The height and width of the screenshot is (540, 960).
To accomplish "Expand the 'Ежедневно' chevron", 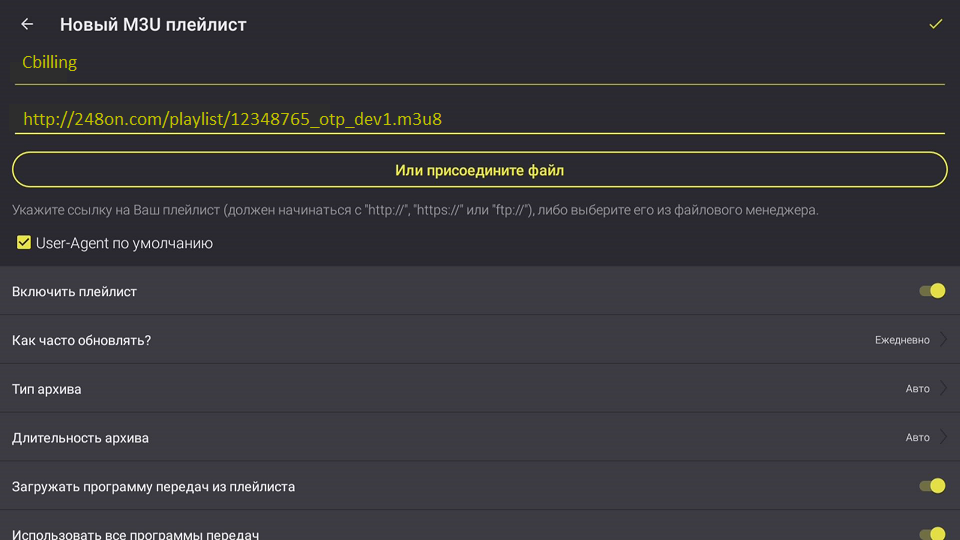I will (x=943, y=339).
